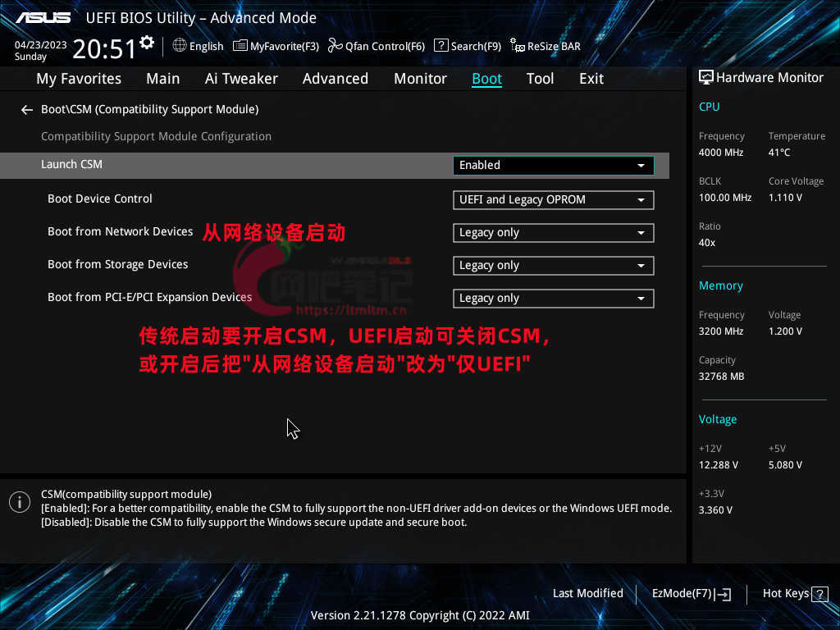Click the +3.3V reading 3.360 V

(x=715, y=510)
